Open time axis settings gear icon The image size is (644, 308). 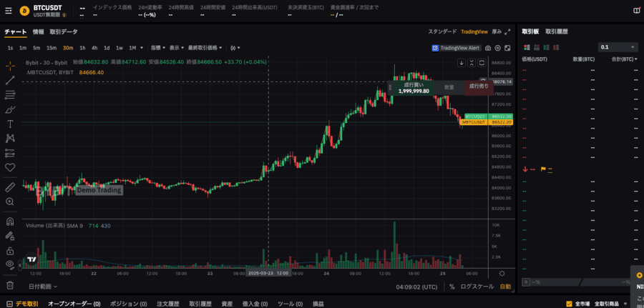(x=502, y=274)
